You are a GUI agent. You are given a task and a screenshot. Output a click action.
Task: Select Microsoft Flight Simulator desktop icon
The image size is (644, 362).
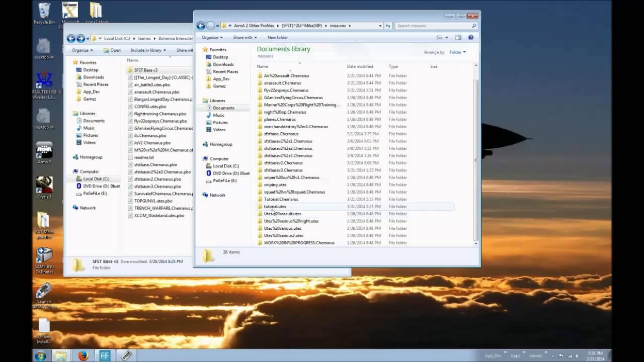[70, 14]
